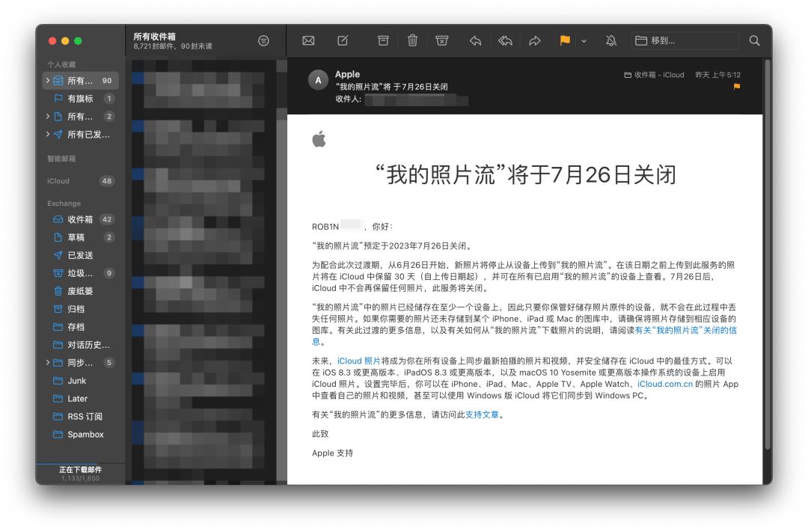Archive the selected message
Screen dimensions: 808x532
(x=383, y=40)
